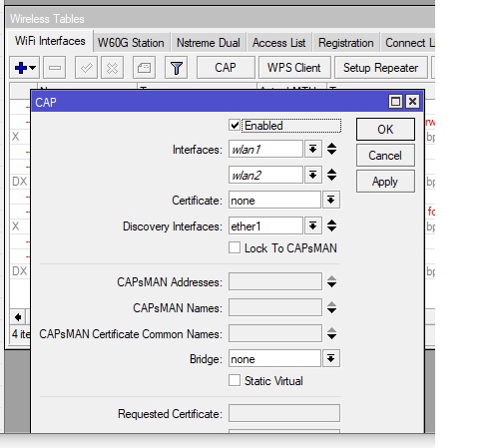
Task: Click the wlan2 interface field
Action: pyautogui.click(x=265, y=175)
